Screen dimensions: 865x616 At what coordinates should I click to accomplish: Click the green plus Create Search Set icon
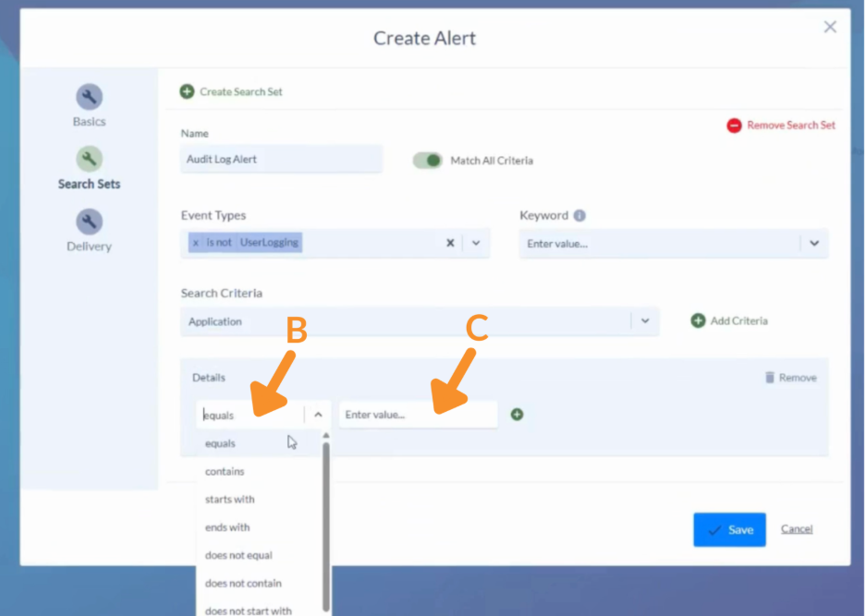point(188,91)
